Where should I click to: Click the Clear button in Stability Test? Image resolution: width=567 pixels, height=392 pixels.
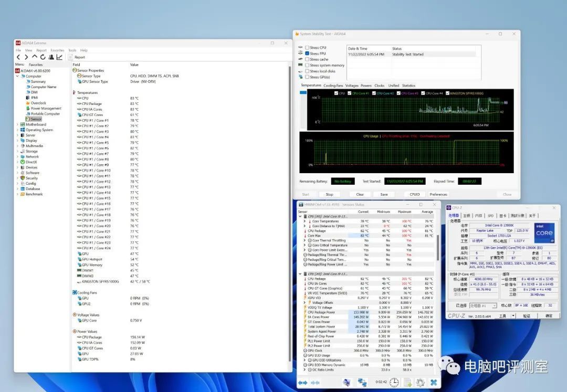tap(360, 194)
